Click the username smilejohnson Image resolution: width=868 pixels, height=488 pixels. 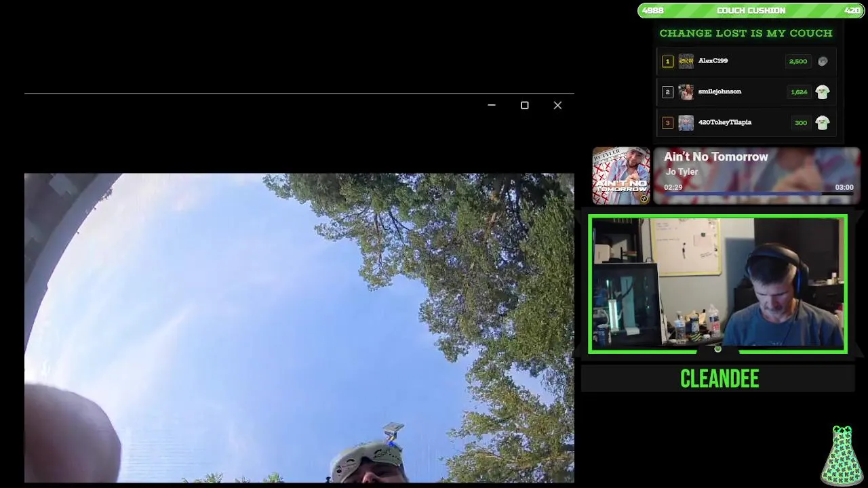click(719, 91)
